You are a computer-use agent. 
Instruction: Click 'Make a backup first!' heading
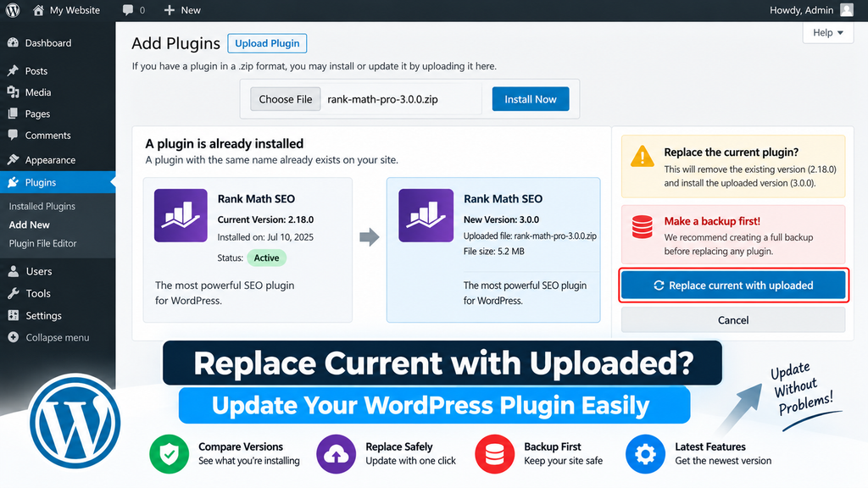[x=712, y=221]
